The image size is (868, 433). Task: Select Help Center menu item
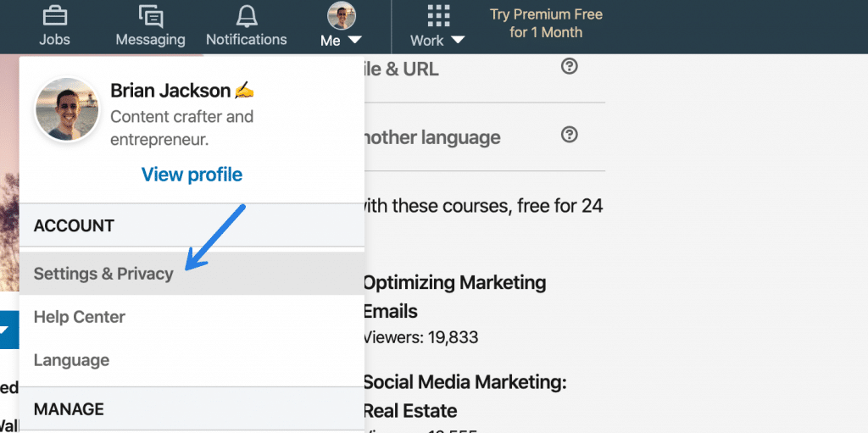(192, 317)
